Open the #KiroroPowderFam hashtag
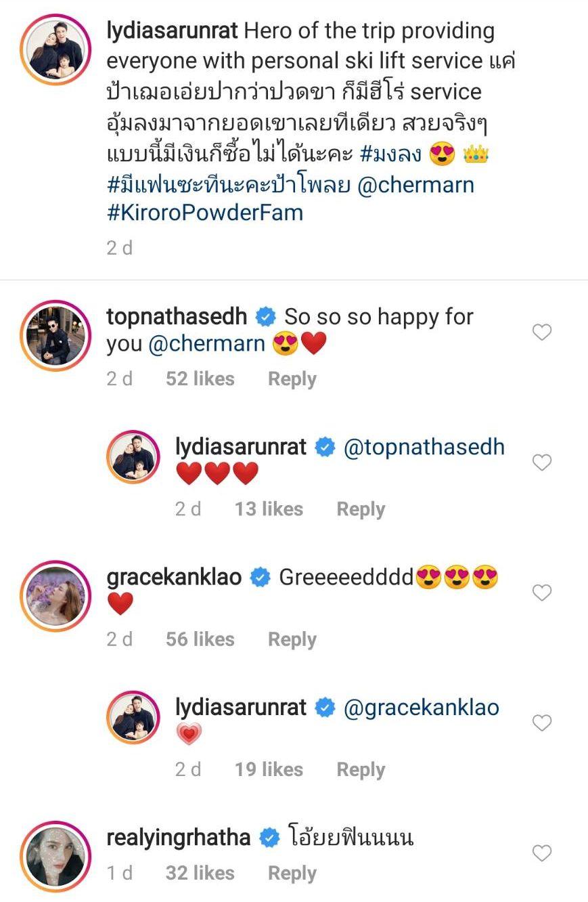The width and height of the screenshot is (588, 902). (x=204, y=213)
